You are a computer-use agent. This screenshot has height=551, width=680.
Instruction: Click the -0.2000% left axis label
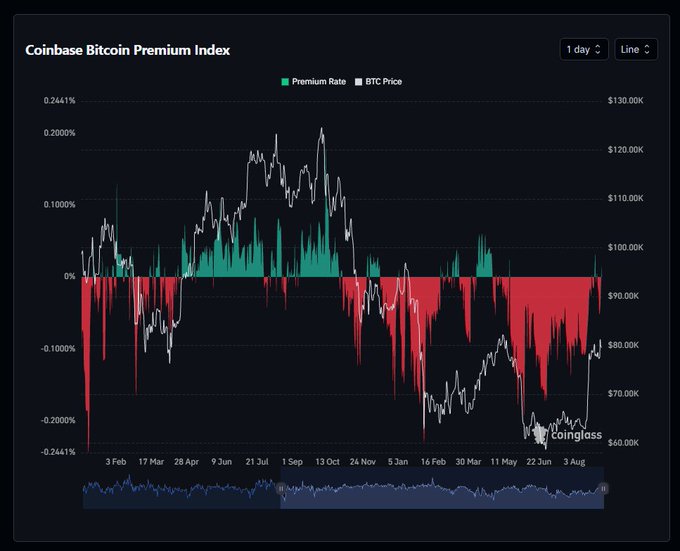(x=58, y=421)
